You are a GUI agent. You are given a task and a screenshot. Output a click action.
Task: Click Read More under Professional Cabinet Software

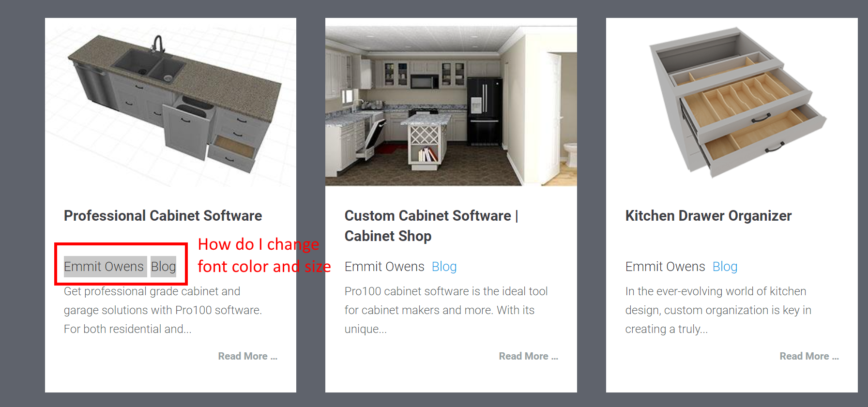coord(247,356)
